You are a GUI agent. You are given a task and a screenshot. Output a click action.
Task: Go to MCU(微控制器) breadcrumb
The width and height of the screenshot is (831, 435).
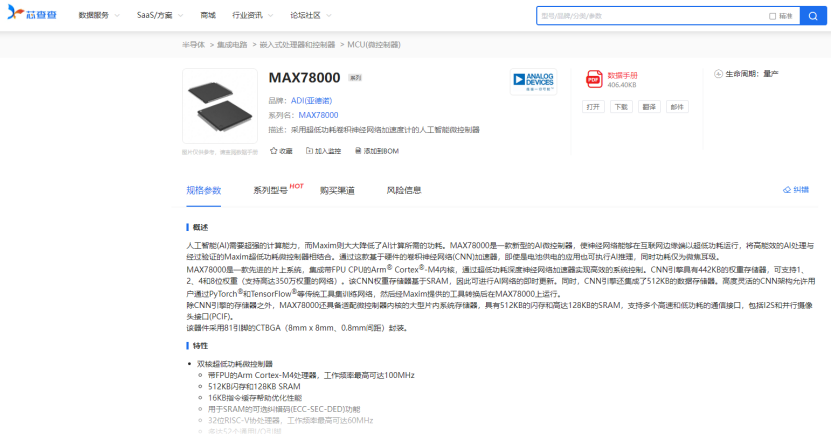[374, 45]
